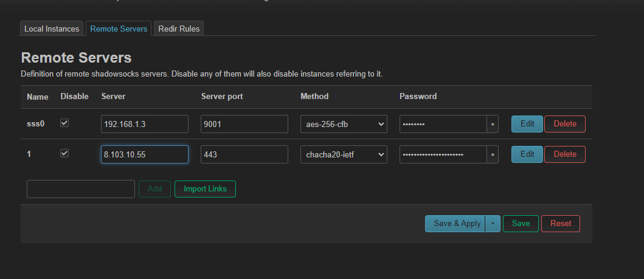
Task: Click the 9001 server port field
Action: 244,124
